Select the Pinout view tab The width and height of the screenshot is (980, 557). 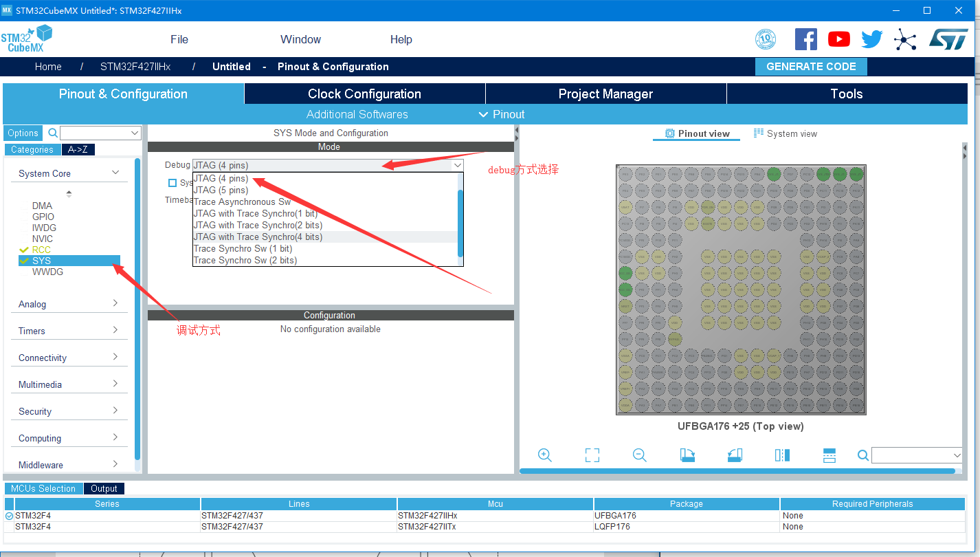click(x=697, y=133)
